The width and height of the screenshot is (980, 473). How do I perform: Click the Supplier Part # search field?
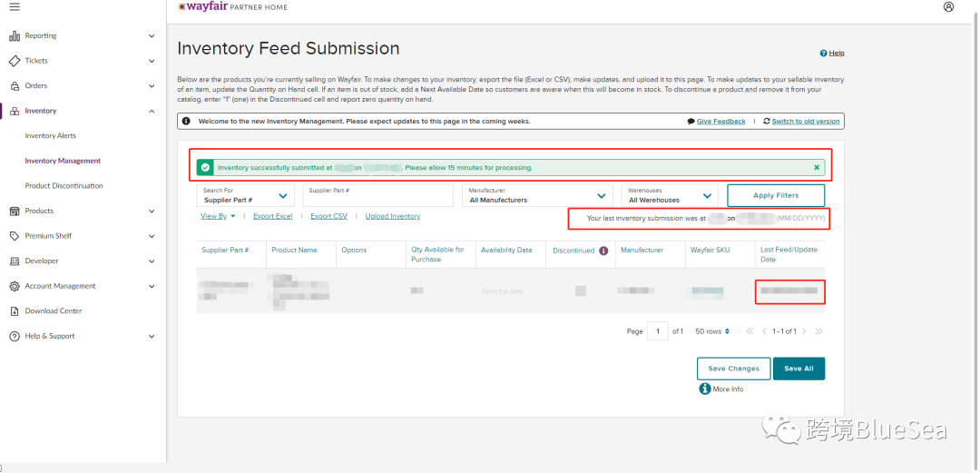point(378,195)
